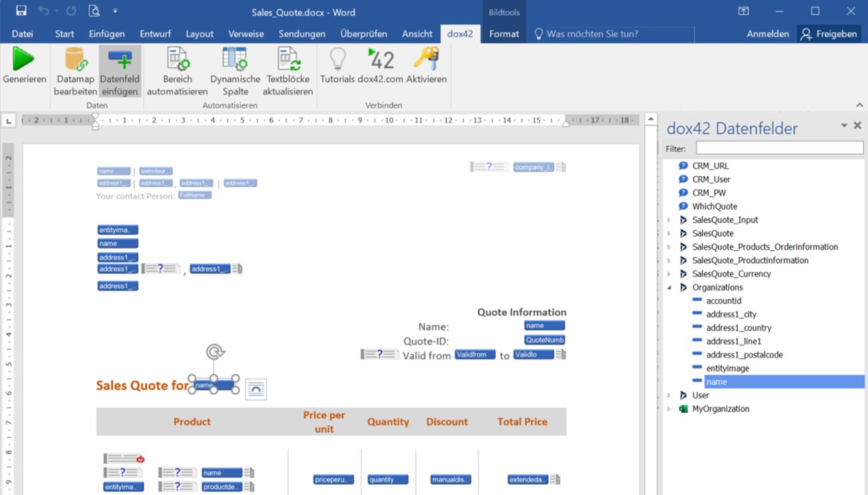This screenshot has width=868, height=495.
Task: Click the print preview quick access icon
Action: coord(93,11)
